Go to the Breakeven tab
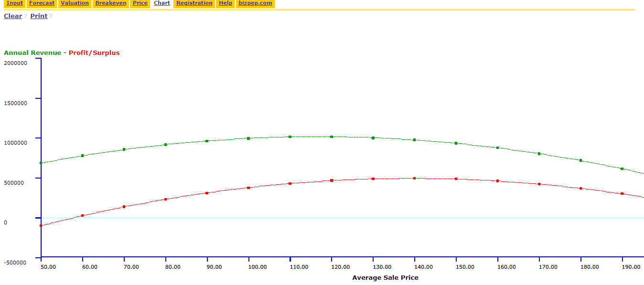 111,3
